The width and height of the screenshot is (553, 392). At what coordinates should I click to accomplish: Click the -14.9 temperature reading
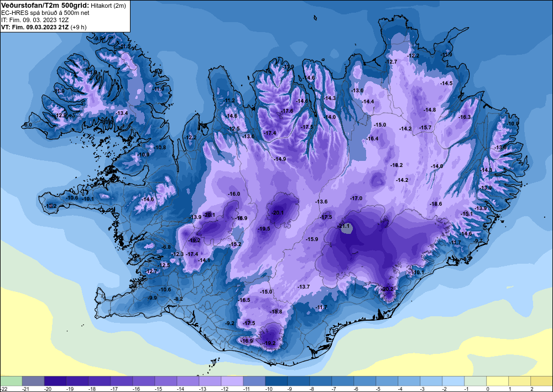280,159
